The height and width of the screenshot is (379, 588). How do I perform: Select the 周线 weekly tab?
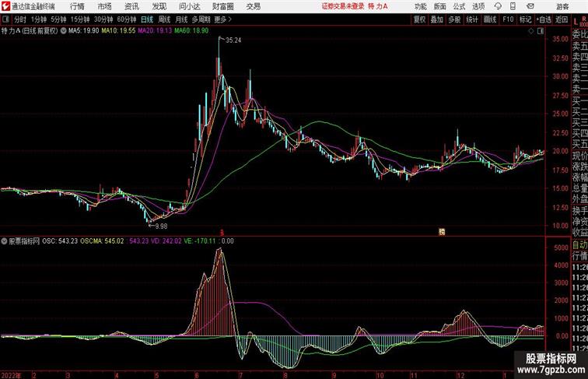pyautogui.click(x=164, y=19)
